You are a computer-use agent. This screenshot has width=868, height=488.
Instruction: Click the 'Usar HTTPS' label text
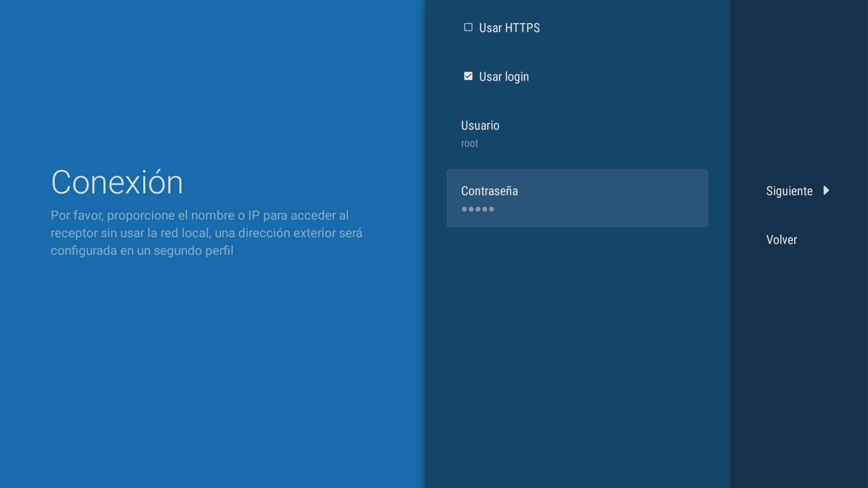[509, 28]
